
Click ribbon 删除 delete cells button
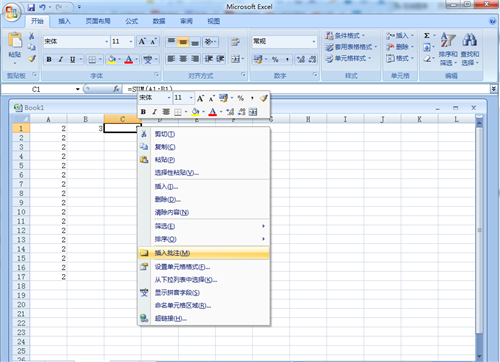pyautogui.click(x=400, y=47)
